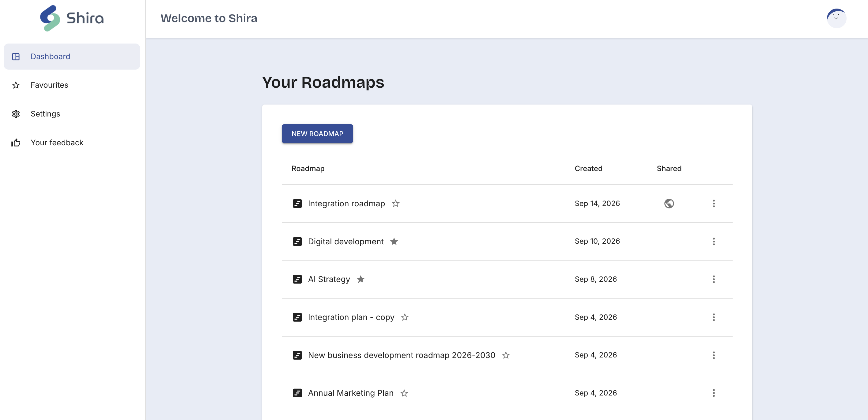Open more options for Integration plan - copy
Screen dimensions: 868x420
pyautogui.click(x=714, y=317)
